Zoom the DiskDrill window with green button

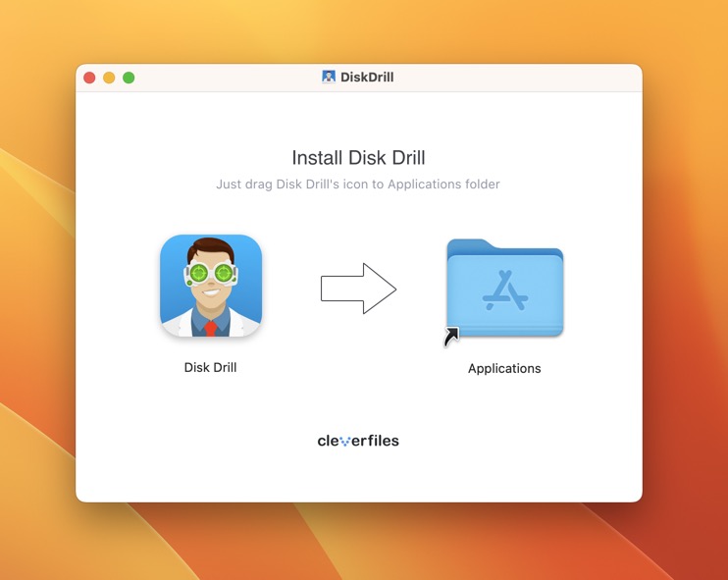tap(129, 78)
